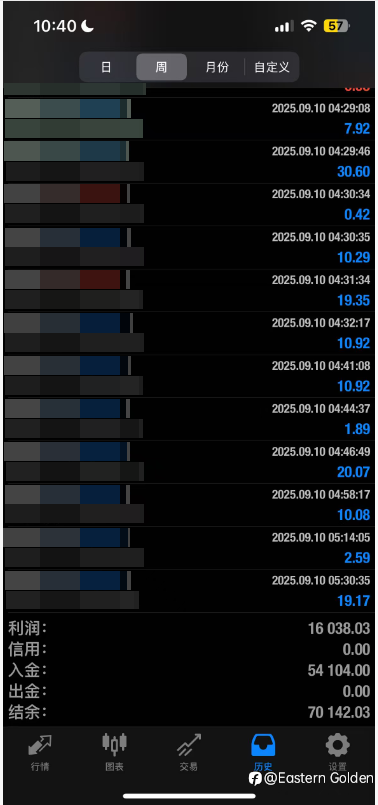
Task: Tap the balance amount 70 142.03
Action: (339, 713)
